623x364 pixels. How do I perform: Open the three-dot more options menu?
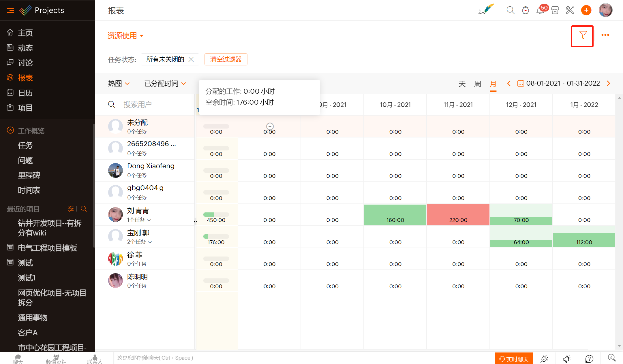605,35
